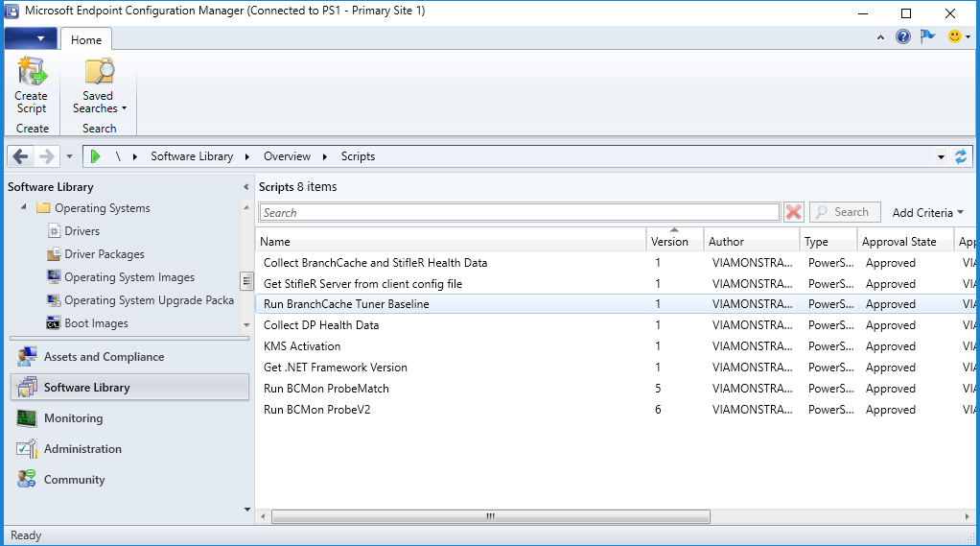Click the Administration workspace icon
Viewport: 980px width, 546px height.
tap(27, 448)
